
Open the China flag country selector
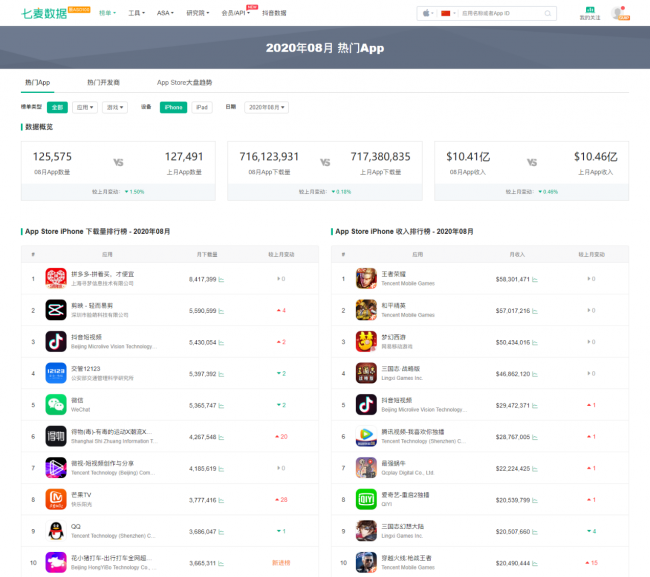point(448,13)
